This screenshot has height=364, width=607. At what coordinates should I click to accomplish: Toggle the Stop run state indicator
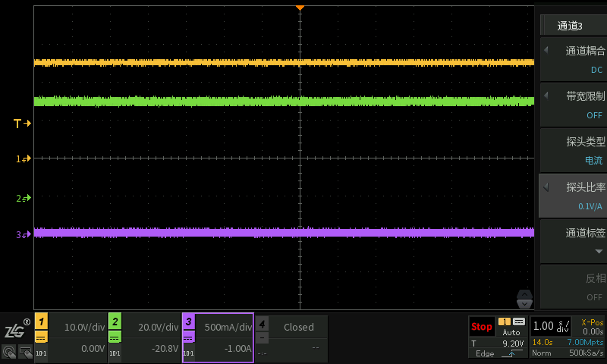pyautogui.click(x=482, y=327)
